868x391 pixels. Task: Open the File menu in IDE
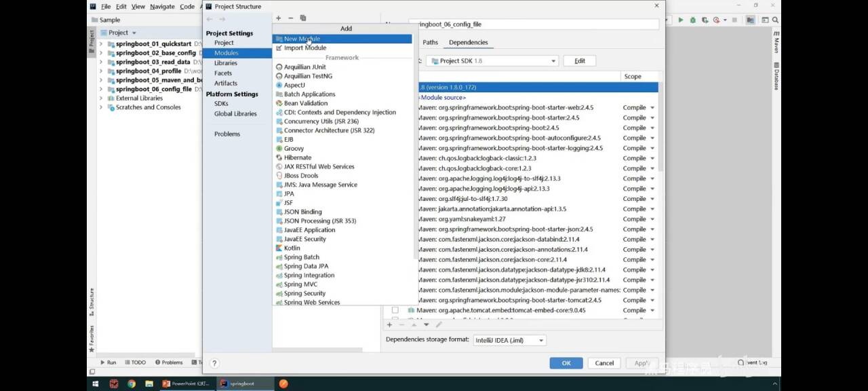pyautogui.click(x=106, y=6)
